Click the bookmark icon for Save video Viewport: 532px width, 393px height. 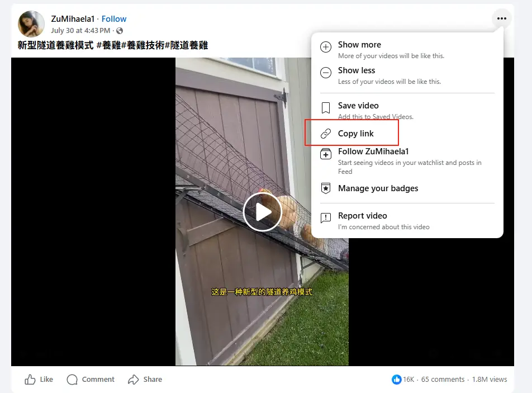(x=326, y=108)
